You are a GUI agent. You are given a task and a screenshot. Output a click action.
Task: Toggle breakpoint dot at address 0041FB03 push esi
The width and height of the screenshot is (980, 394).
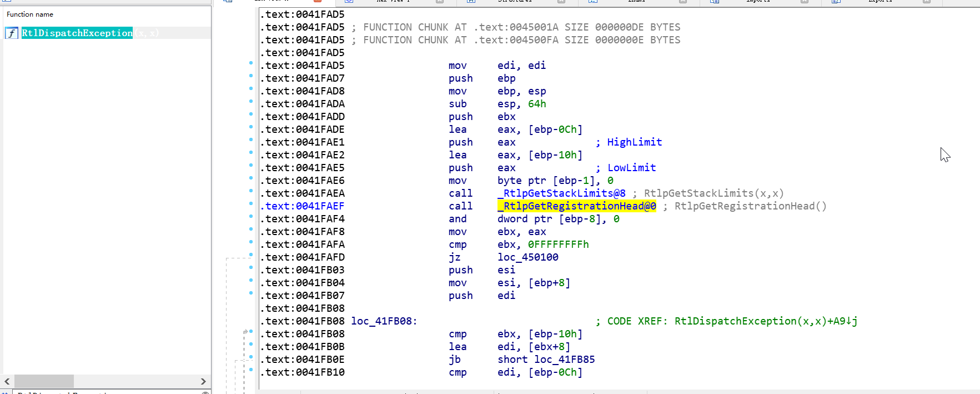[251, 267]
